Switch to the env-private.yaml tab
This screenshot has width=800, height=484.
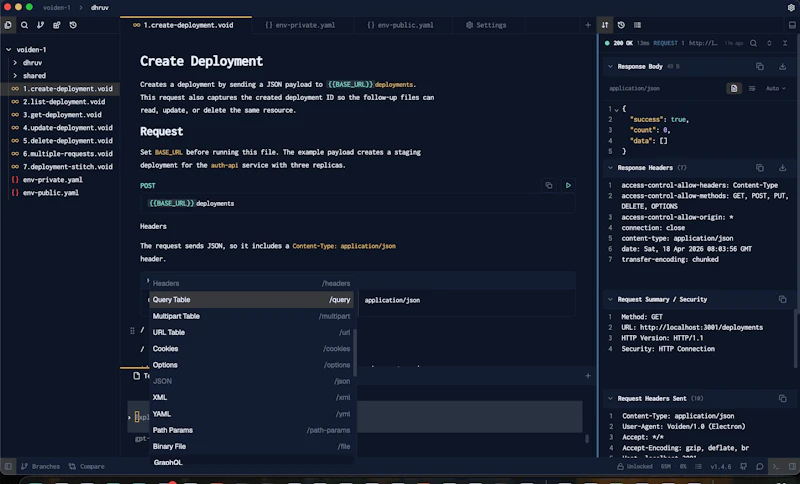pyautogui.click(x=301, y=25)
